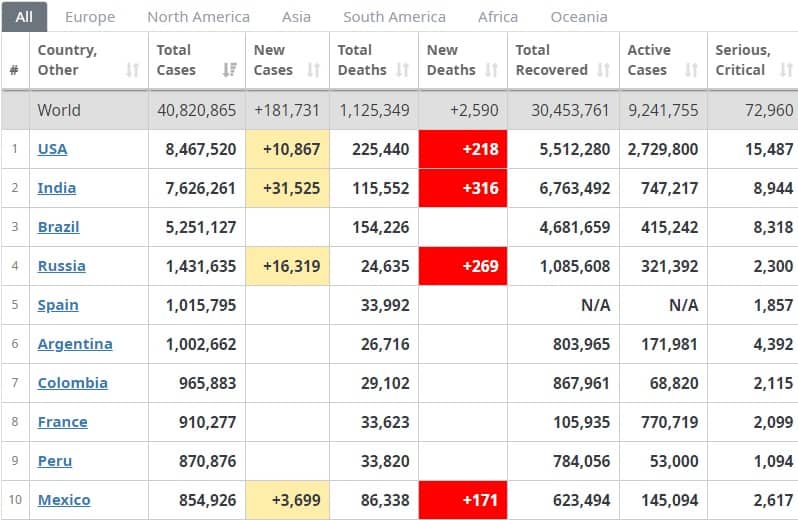Open the India country link

coord(57,188)
